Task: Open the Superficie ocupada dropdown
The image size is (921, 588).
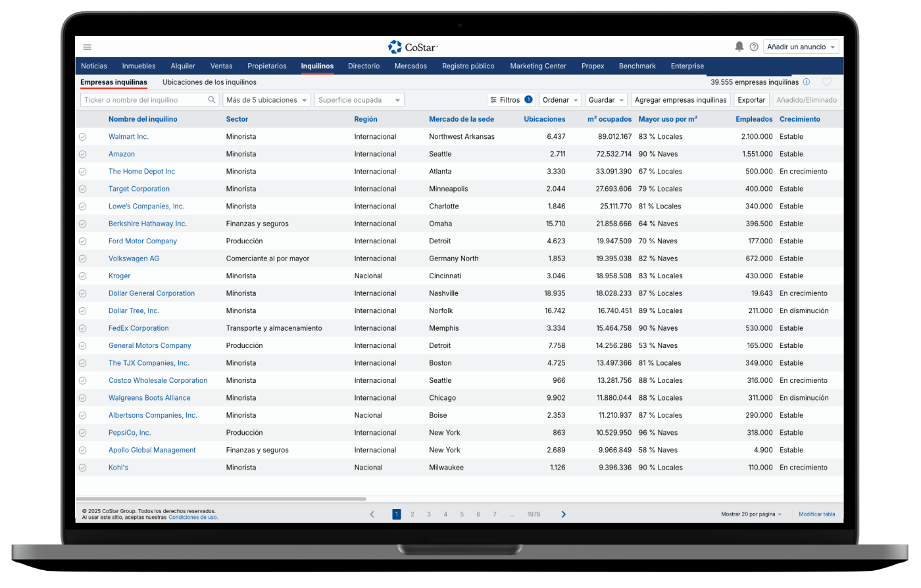Action: (x=359, y=100)
